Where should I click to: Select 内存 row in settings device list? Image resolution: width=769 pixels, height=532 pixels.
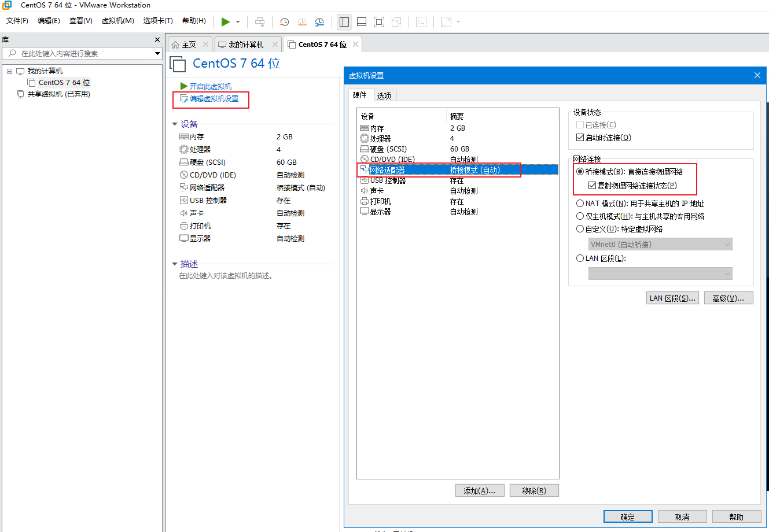pyautogui.click(x=458, y=128)
